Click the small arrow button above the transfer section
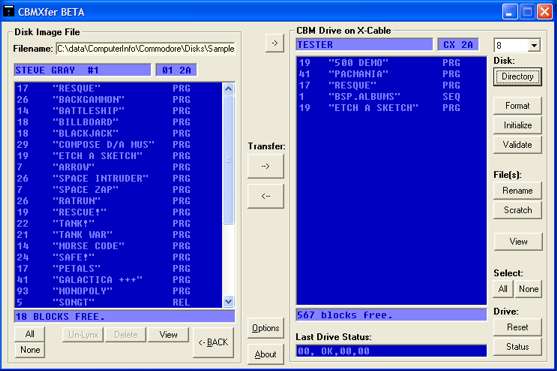Image resolution: width=557 pixels, height=371 pixels. [x=274, y=43]
